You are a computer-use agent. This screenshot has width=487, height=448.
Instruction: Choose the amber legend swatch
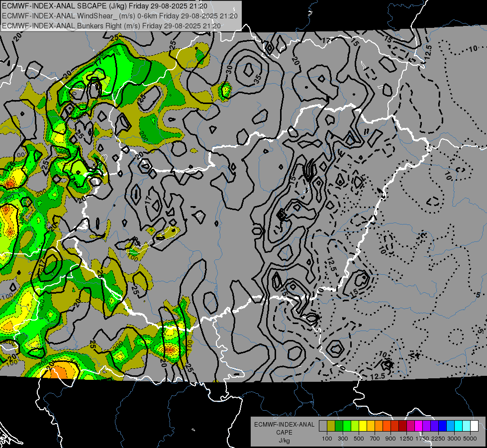371,426
